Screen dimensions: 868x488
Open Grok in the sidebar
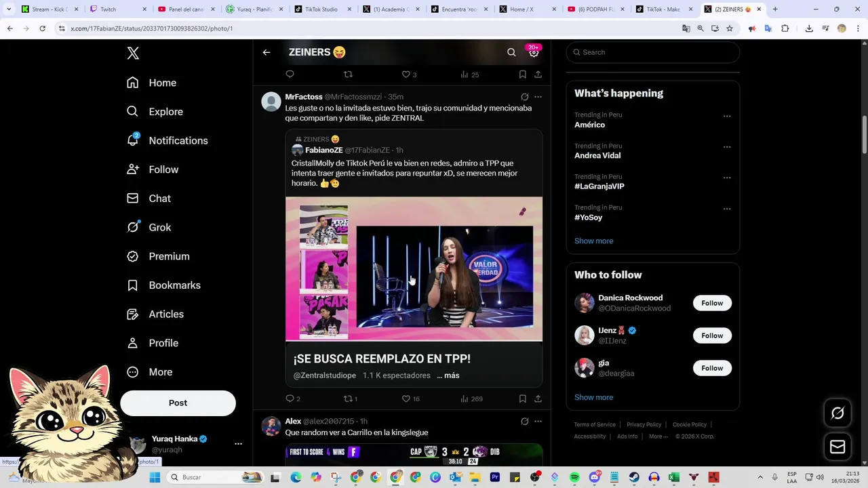click(x=149, y=227)
